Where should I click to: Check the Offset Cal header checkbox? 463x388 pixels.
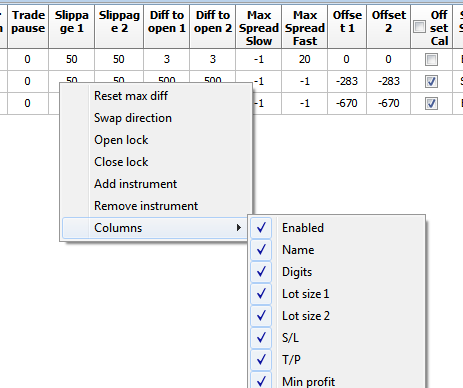(419, 27)
